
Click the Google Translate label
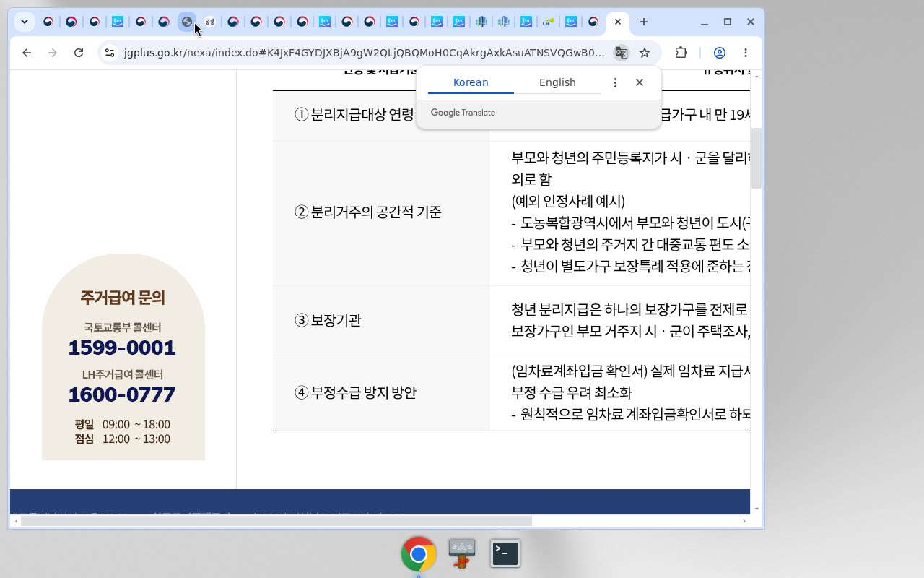click(463, 113)
